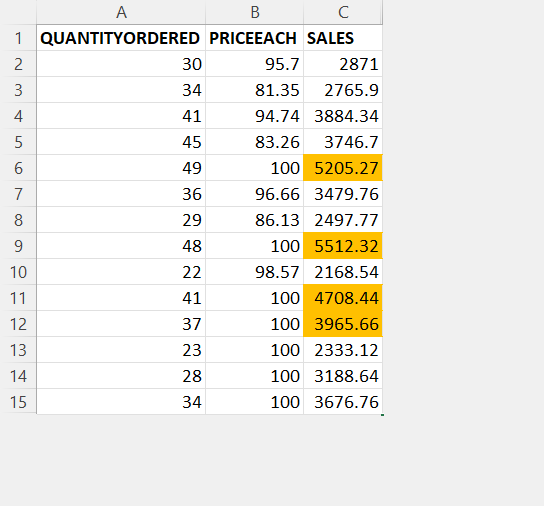Select row 6 header
This screenshot has width=544, height=506.
[18, 168]
